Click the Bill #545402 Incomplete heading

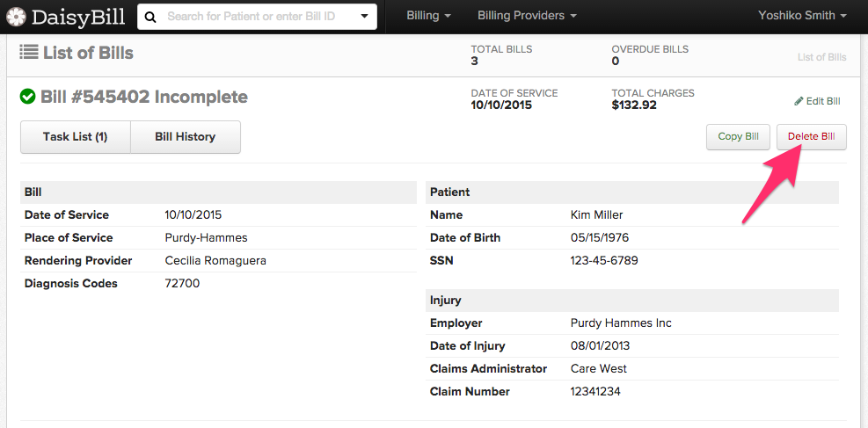pos(144,97)
